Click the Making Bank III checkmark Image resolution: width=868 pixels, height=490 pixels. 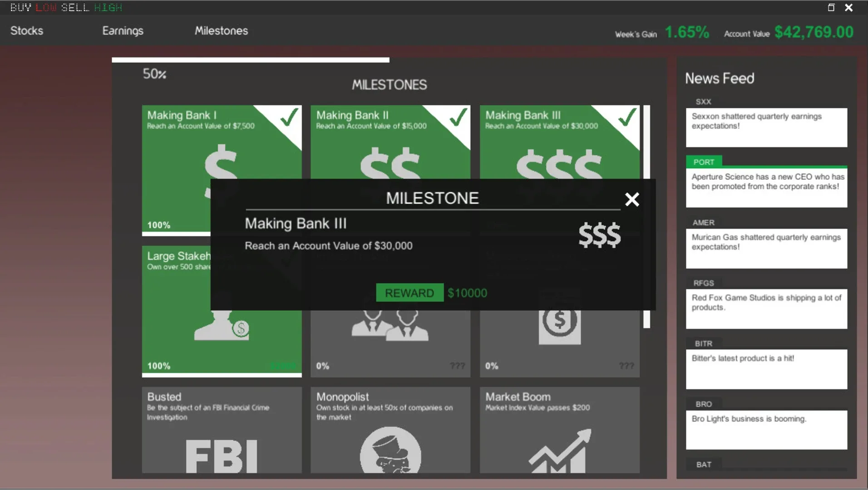[x=627, y=117]
